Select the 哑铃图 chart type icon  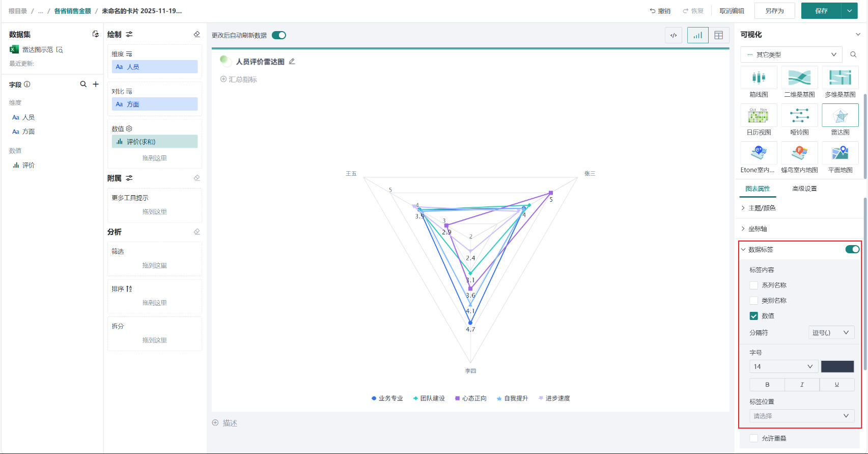click(799, 116)
